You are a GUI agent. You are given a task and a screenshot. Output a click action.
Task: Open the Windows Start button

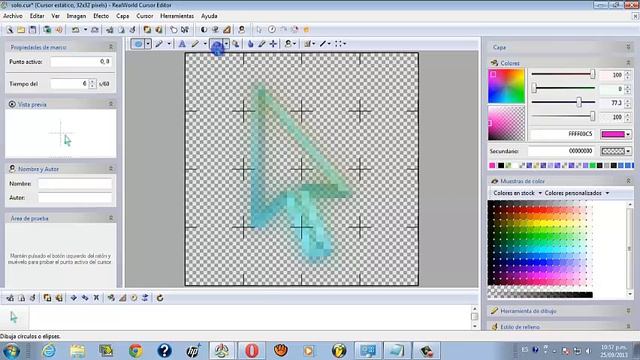coord(11,351)
